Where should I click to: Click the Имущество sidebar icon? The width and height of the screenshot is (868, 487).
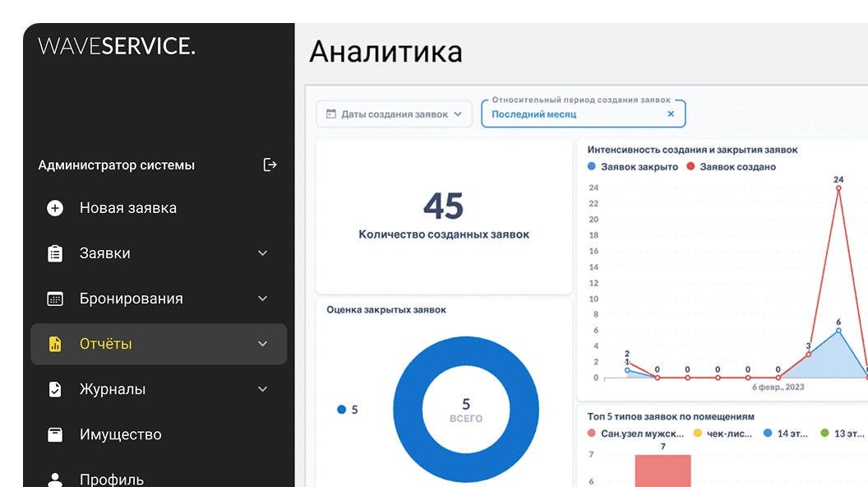(53, 434)
